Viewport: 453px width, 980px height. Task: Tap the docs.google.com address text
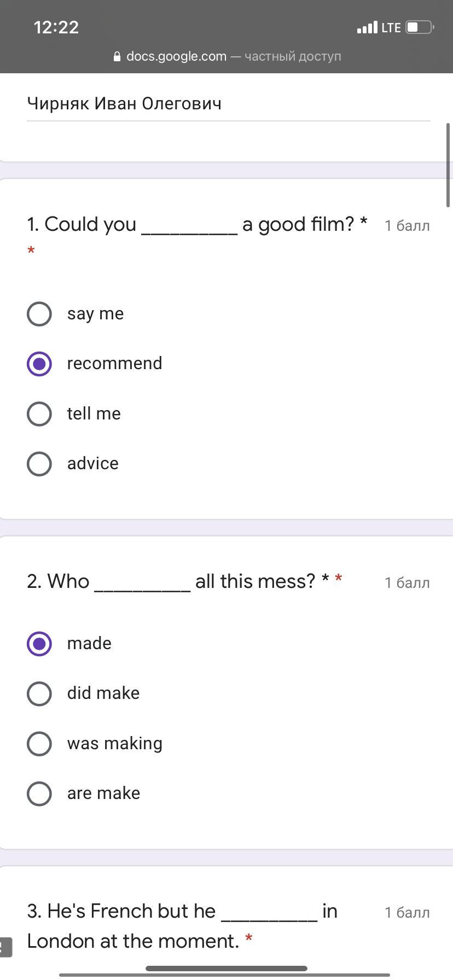176,56
